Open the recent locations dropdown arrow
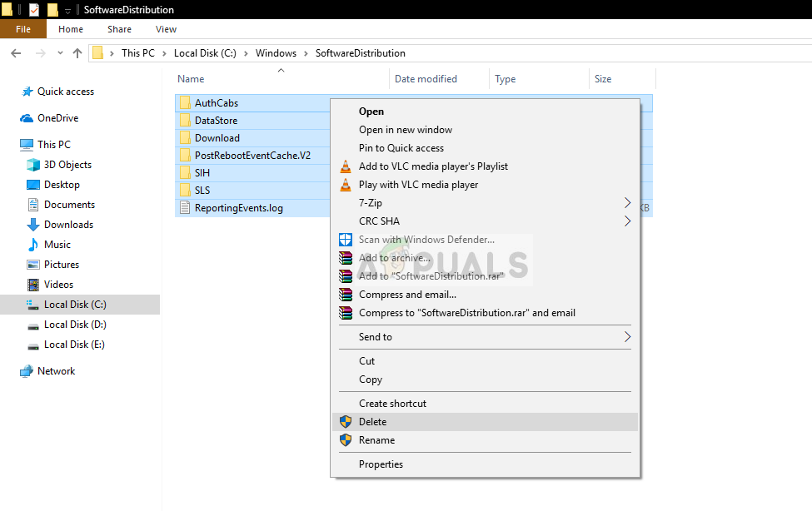 [60, 52]
